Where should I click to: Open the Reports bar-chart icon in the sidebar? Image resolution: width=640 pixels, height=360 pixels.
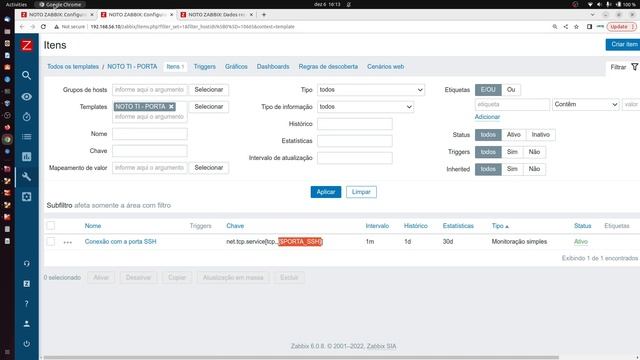[x=27, y=157]
